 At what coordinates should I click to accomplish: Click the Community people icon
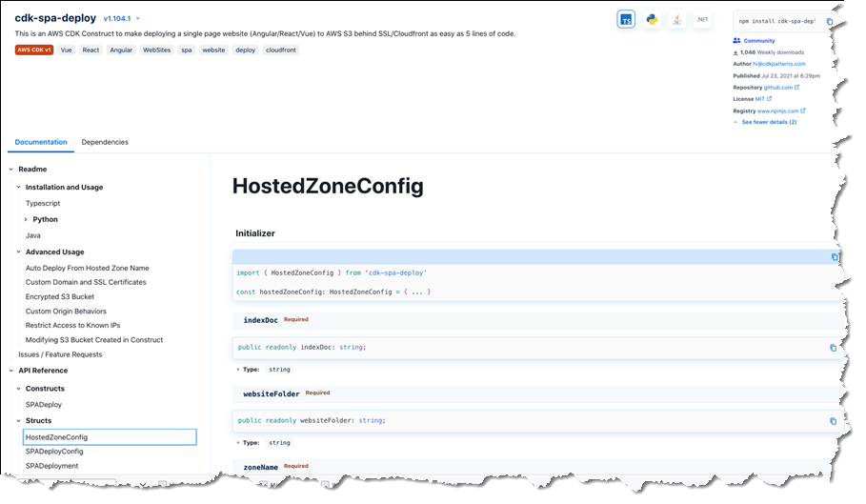736,40
